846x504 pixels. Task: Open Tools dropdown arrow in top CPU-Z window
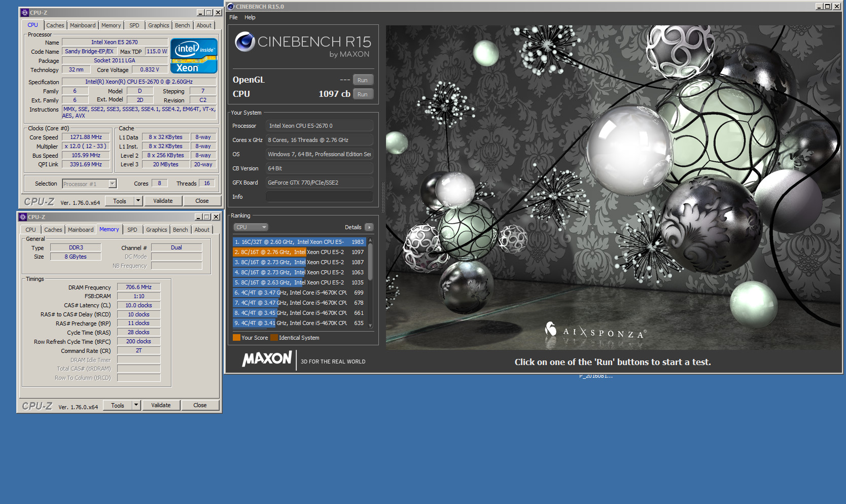pos(138,201)
